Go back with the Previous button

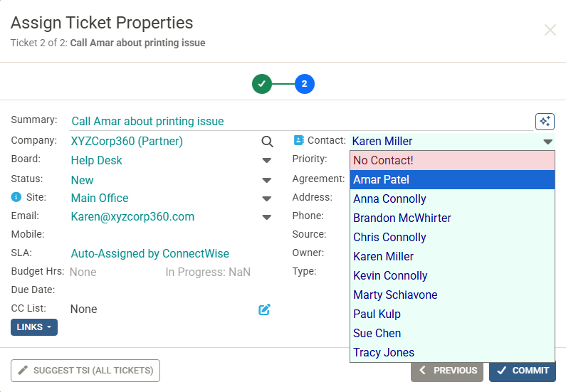447,371
